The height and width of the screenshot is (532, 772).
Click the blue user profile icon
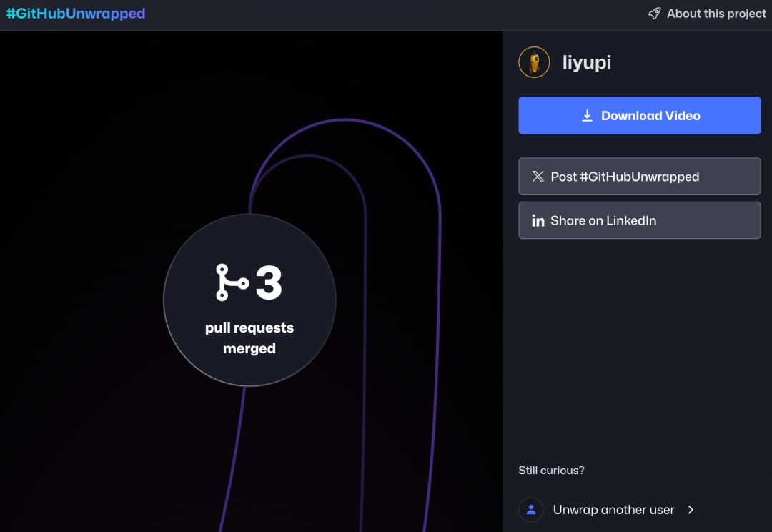(x=530, y=509)
